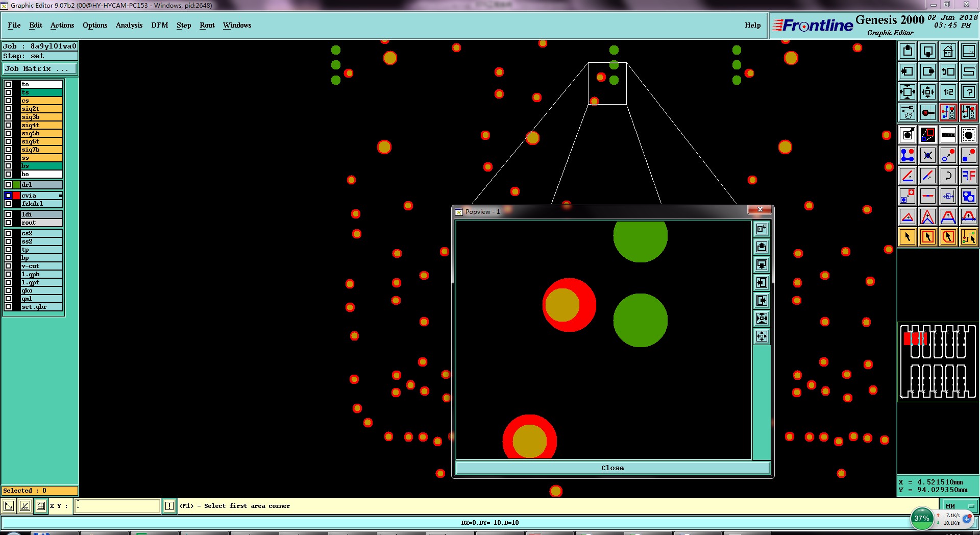Image resolution: width=980 pixels, height=535 pixels.
Task: Click the ldi layer name
Action: tap(41, 214)
